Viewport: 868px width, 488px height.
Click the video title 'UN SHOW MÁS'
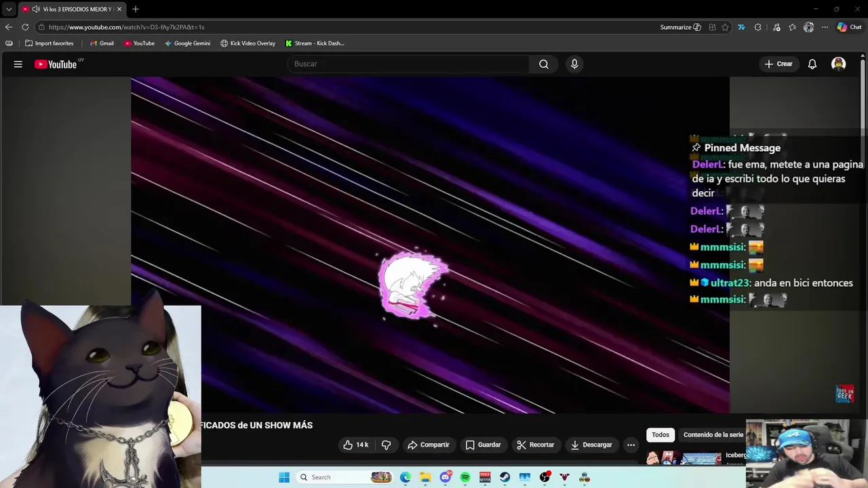tap(281, 425)
